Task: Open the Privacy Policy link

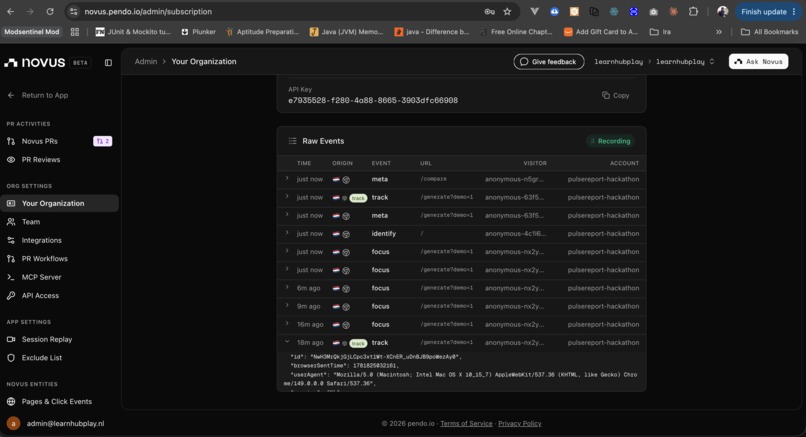Action: [x=520, y=424]
